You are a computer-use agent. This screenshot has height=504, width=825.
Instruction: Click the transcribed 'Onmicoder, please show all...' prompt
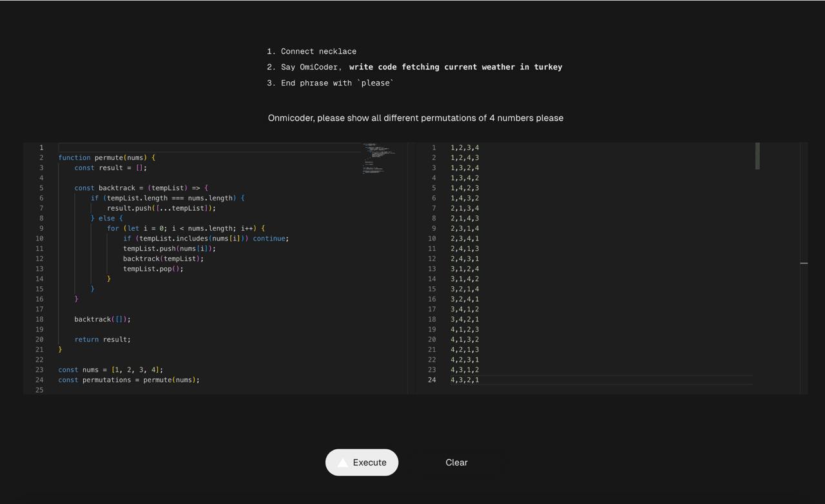(x=416, y=118)
